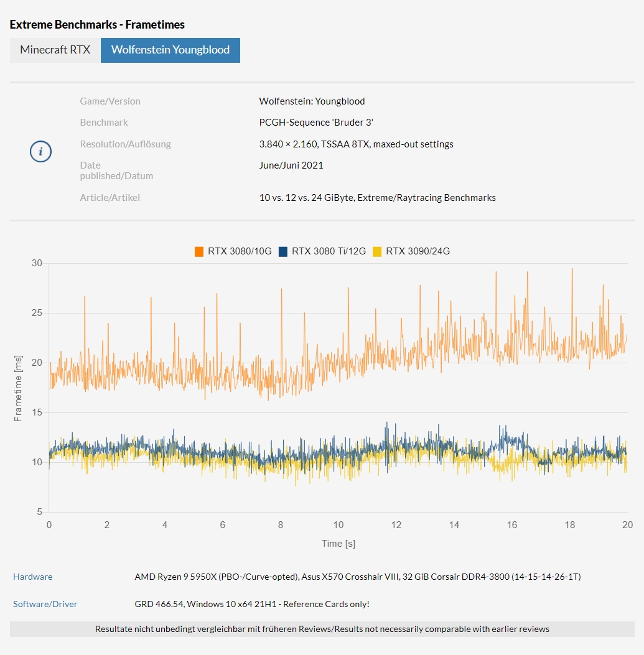Toggle the RTX 3080/10G orange legend swatch

tap(199, 251)
